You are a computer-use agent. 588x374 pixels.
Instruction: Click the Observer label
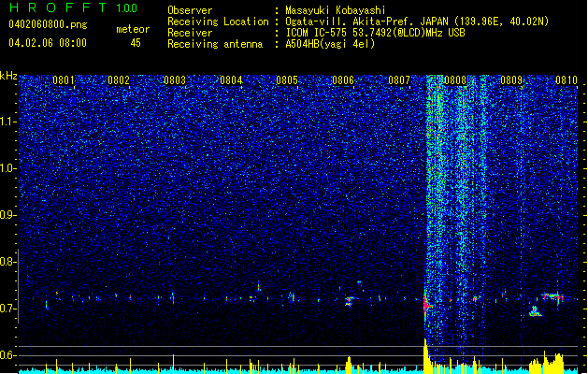click(190, 10)
